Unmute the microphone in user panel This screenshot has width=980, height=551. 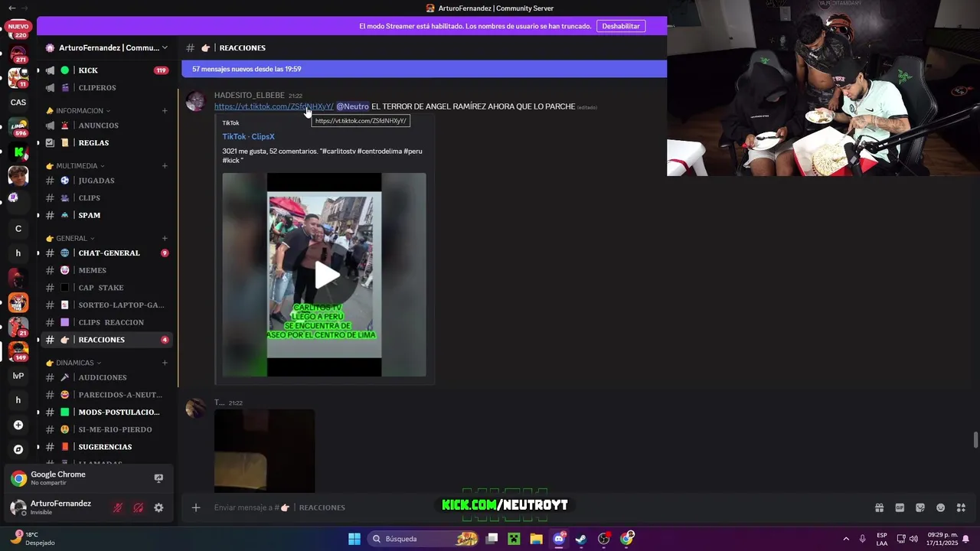[x=118, y=507]
